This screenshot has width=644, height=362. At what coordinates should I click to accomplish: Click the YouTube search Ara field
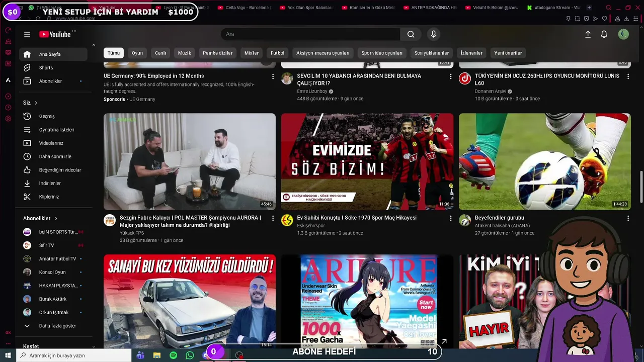tap(310, 34)
